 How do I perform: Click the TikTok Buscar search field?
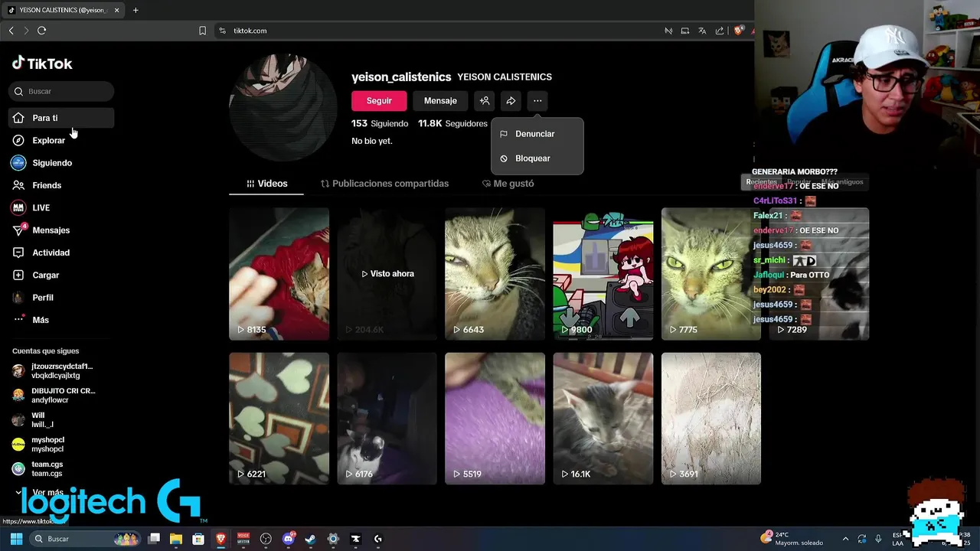(x=61, y=91)
